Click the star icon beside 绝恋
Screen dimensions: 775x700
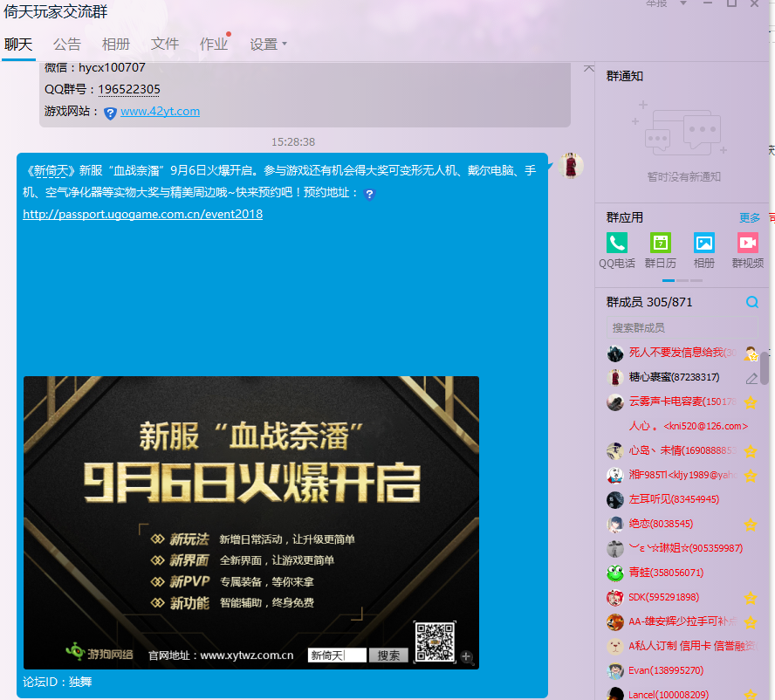coord(751,525)
